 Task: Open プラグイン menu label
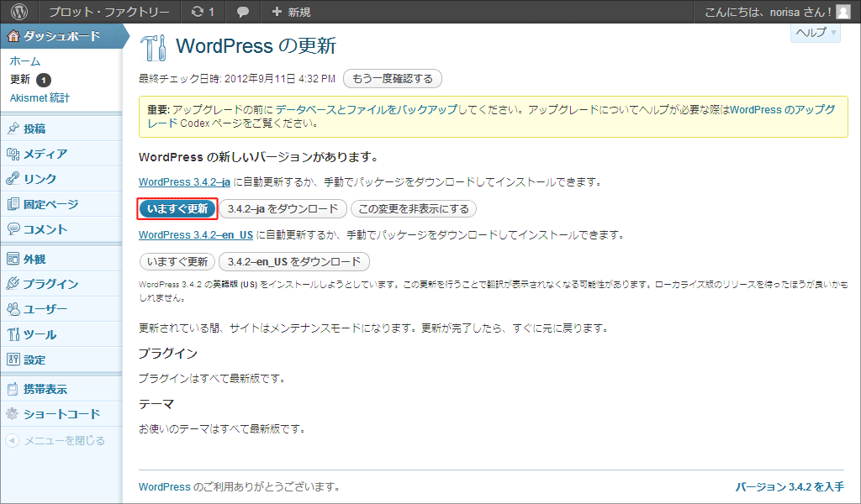click(50, 284)
